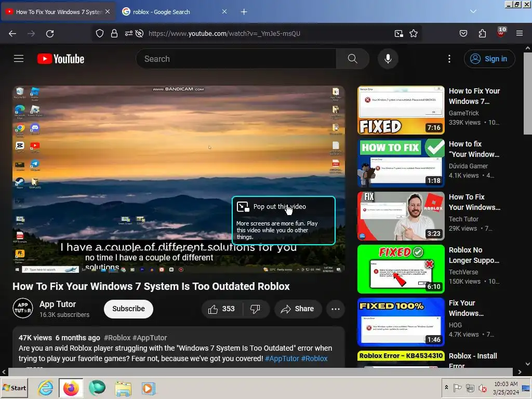Launch Internet Explorer from the taskbar
Viewport: 532px width, 399px height.
coord(46,388)
